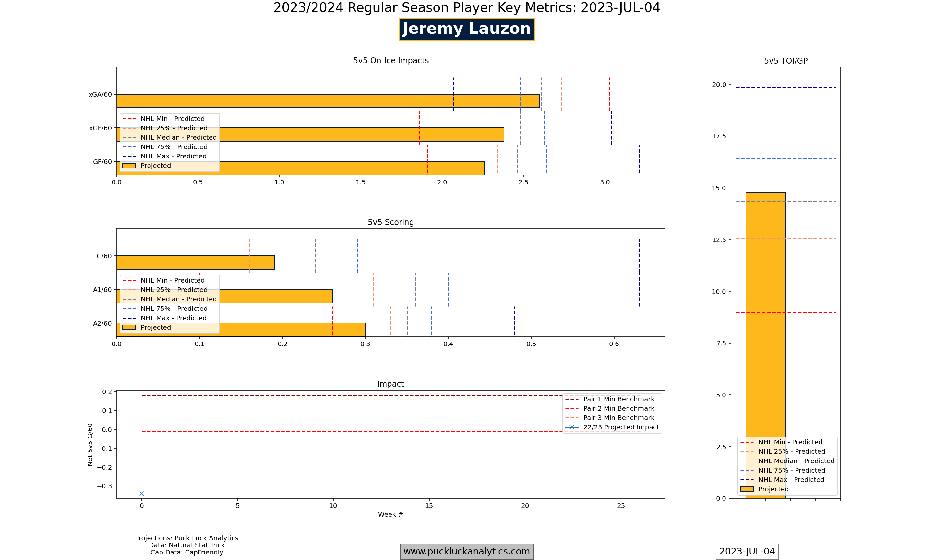Viewport: 934px width, 560px height.
Task: Click the Jeremy Lauzon name banner
Action: [467, 29]
